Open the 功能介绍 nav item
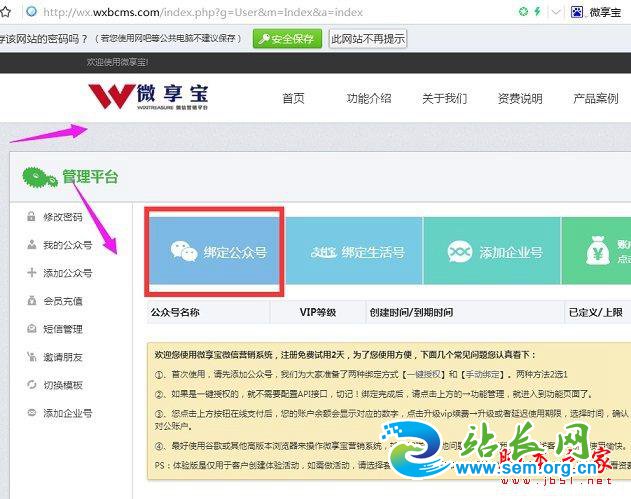The image size is (631, 499). pos(369,98)
